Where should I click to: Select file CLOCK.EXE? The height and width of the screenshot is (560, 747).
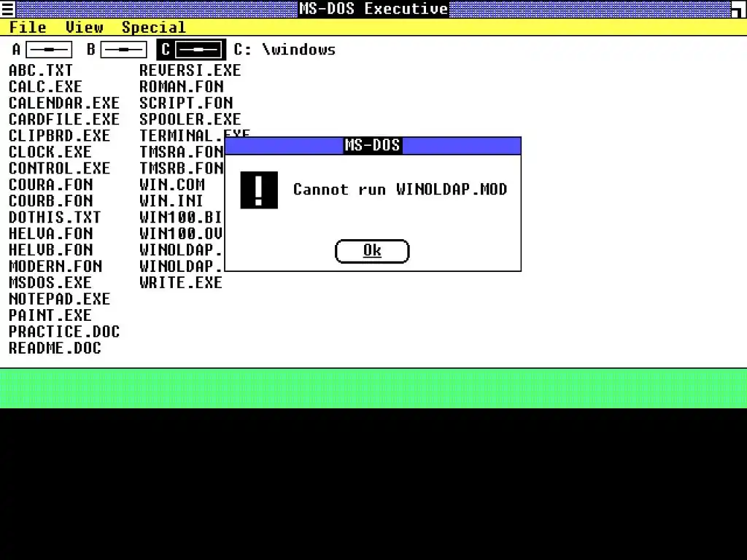coord(50,152)
